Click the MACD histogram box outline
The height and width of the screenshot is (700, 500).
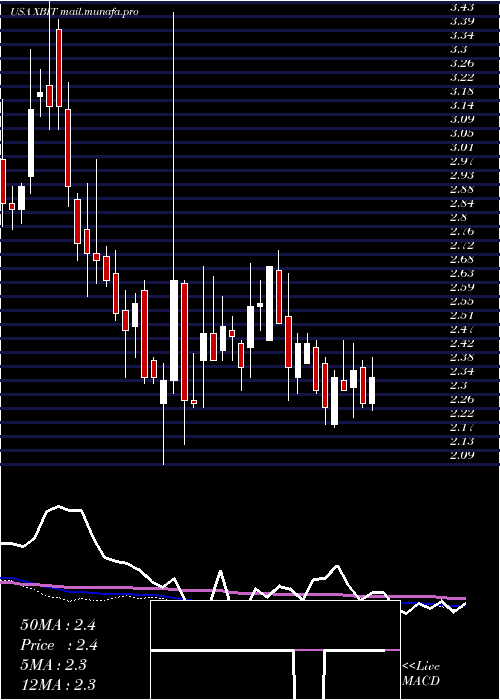click(275, 650)
